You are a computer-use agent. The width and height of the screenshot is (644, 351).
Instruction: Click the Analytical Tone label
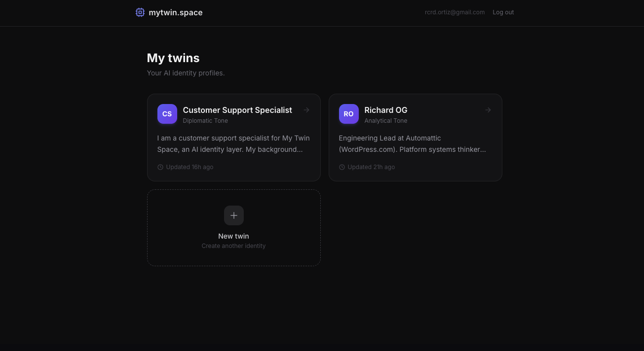pos(386,120)
